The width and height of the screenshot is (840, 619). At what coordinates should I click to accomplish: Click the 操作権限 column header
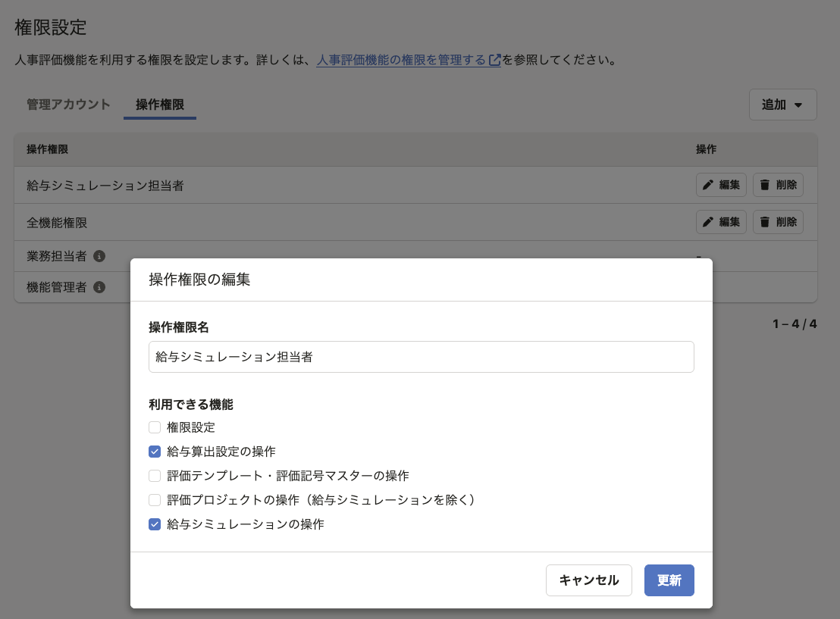tap(48, 149)
